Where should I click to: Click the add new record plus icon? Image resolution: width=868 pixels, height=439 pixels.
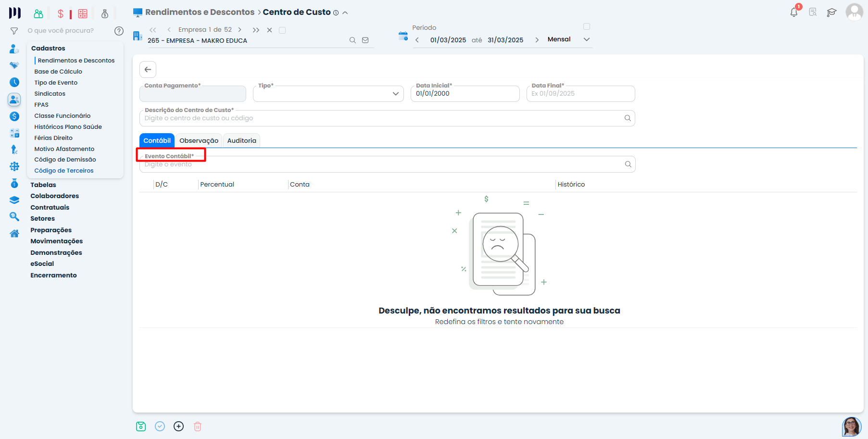pyautogui.click(x=178, y=426)
